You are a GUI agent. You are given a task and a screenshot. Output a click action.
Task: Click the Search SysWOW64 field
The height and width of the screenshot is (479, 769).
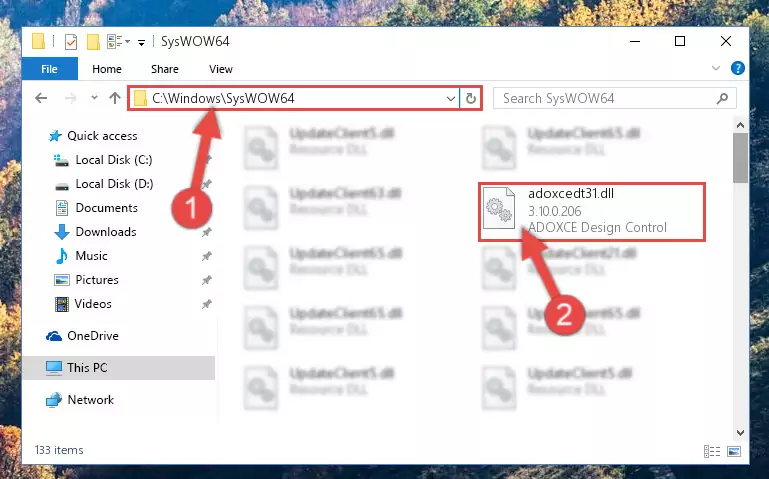(x=615, y=98)
